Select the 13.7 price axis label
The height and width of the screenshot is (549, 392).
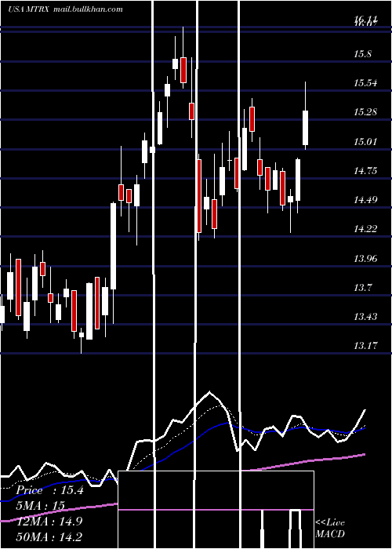pyautogui.click(x=362, y=288)
